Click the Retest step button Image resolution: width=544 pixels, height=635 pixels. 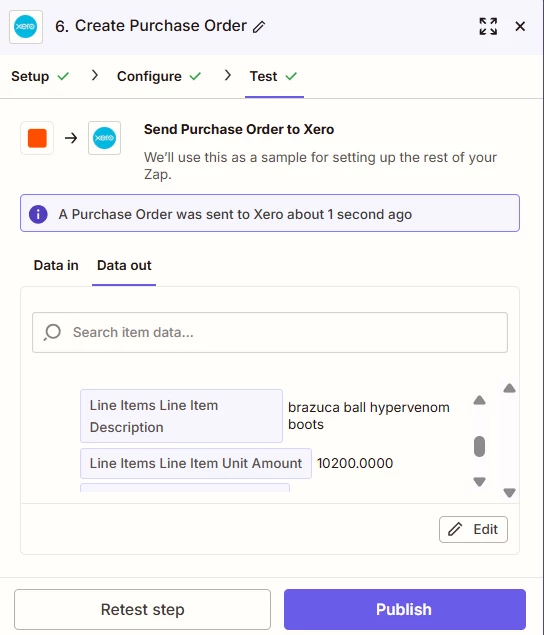[x=143, y=609]
